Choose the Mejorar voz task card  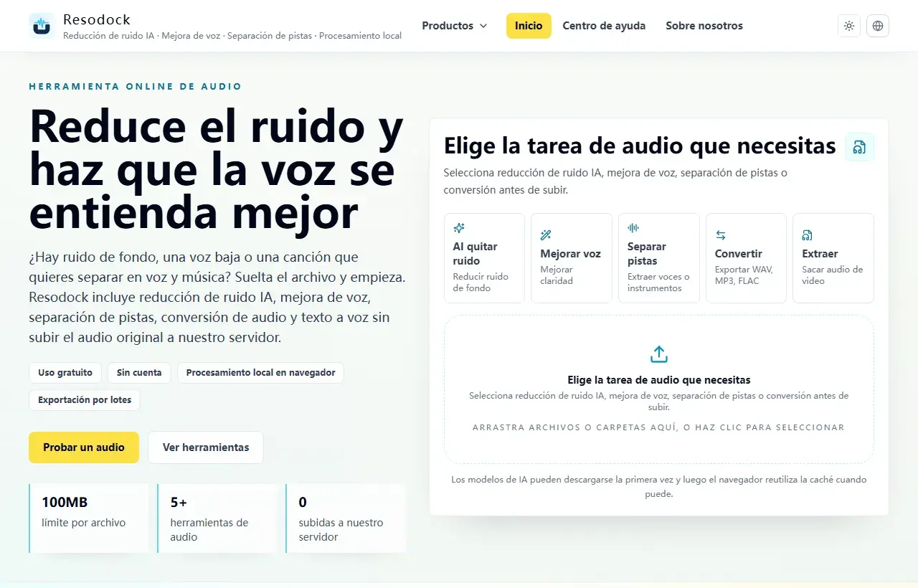coord(572,258)
